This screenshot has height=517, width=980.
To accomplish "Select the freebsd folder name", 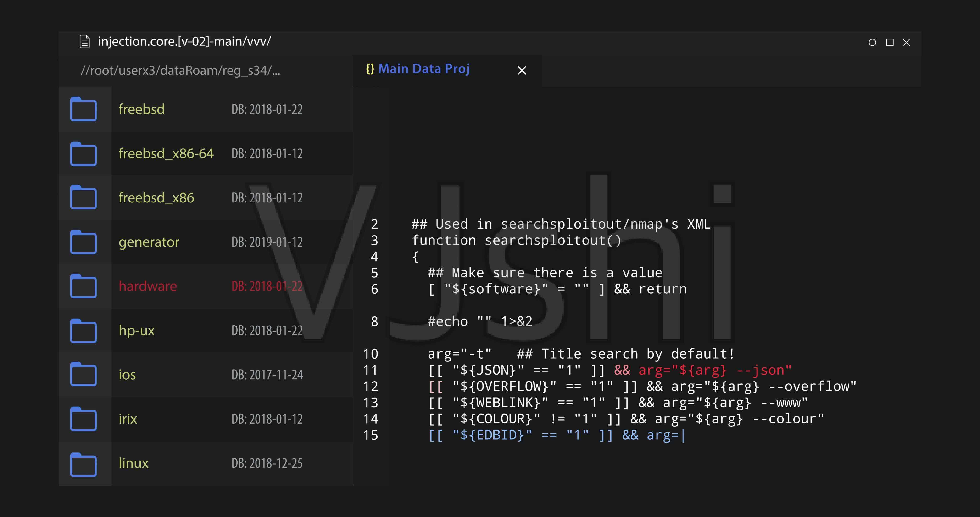I will (x=142, y=109).
